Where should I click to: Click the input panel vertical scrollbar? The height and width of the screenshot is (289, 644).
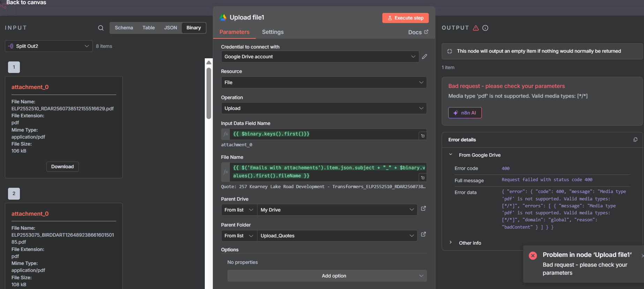(209, 93)
